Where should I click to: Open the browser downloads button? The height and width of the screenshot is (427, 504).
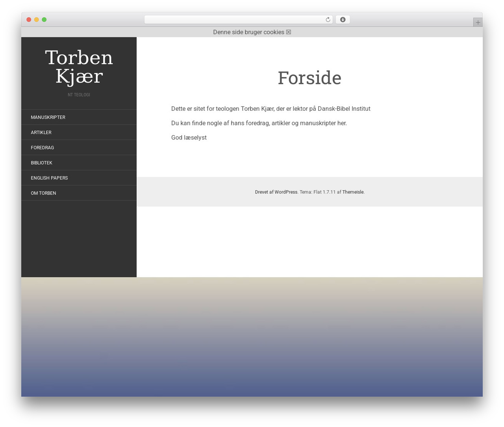tap(343, 20)
